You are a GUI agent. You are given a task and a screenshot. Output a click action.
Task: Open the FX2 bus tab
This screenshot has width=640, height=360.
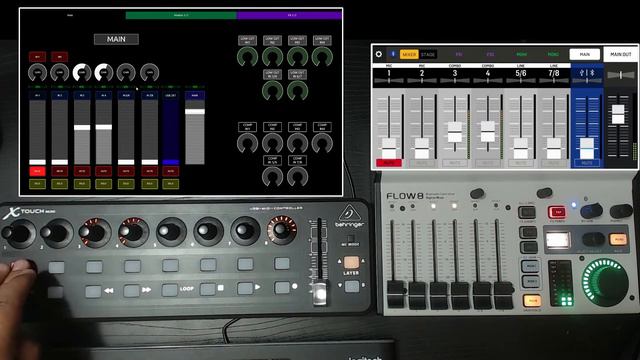point(490,54)
